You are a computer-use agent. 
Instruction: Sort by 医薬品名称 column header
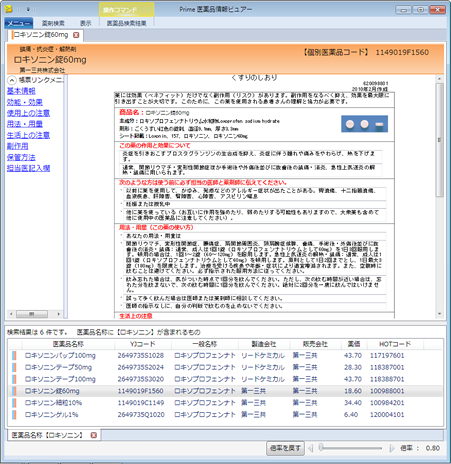pos(68,344)
